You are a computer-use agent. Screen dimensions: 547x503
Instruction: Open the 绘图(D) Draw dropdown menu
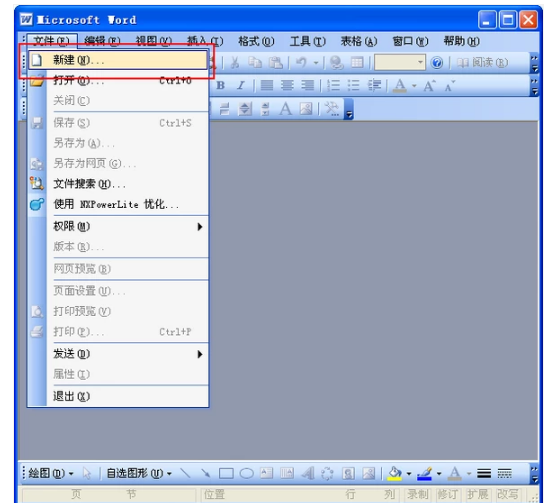pyautogui.click(x=51, y=473)
